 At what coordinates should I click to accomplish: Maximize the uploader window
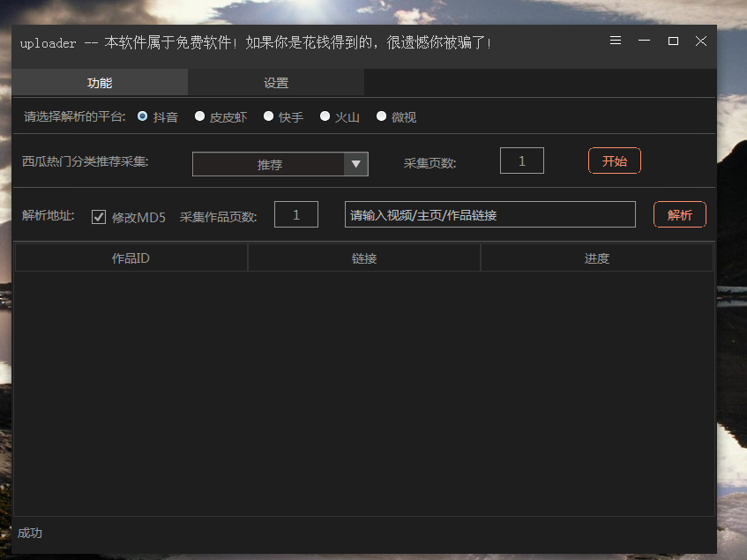[x=673, y=41]
